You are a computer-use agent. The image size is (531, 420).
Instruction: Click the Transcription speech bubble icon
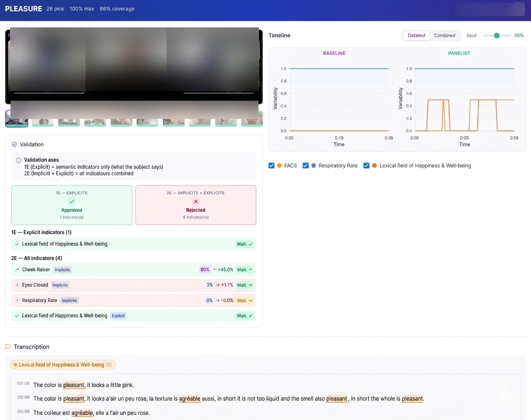coord(8,347)
